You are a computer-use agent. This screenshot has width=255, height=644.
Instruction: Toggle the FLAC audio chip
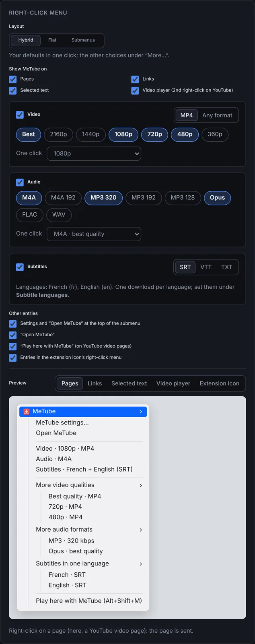click(30, 215)
